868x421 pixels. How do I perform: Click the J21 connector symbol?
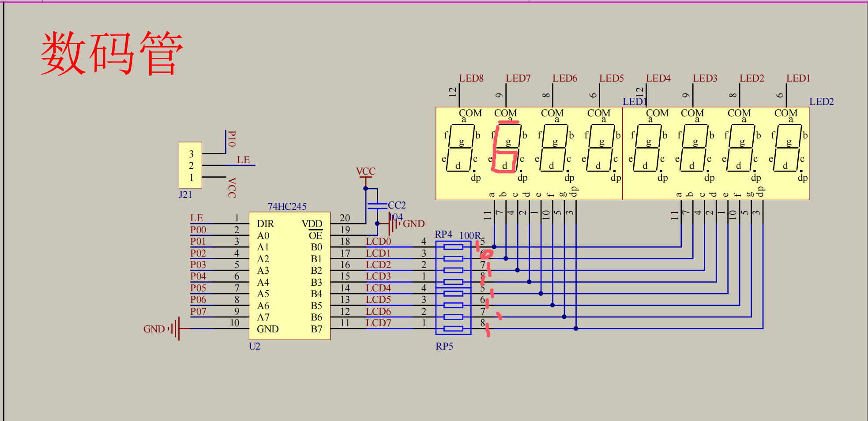point(190,165)
